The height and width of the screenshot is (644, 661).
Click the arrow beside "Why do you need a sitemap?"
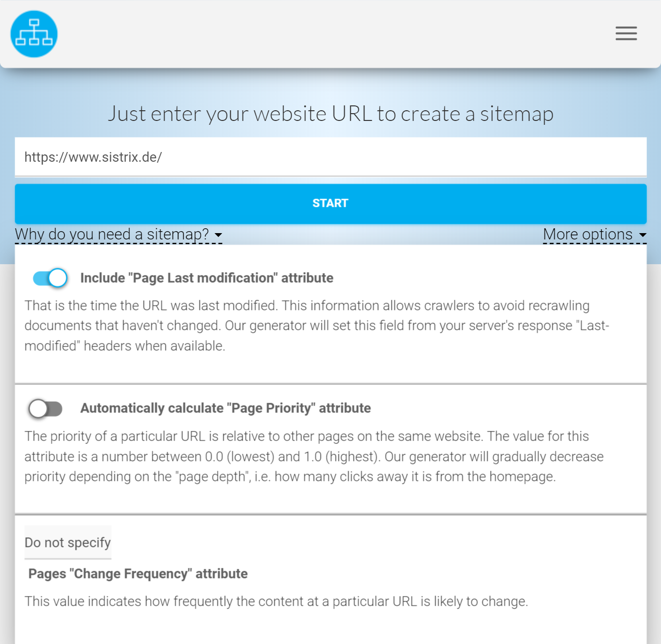click(219, 236)
